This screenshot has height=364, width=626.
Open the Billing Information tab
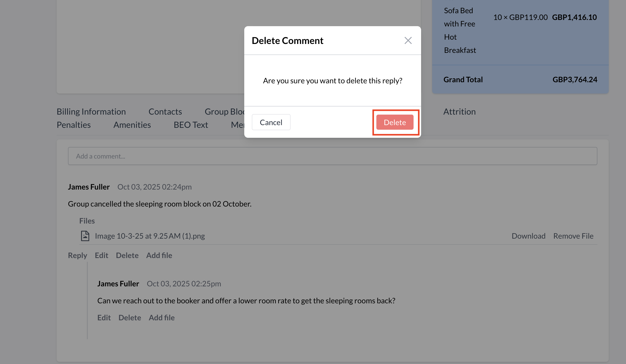pos(91,112)
